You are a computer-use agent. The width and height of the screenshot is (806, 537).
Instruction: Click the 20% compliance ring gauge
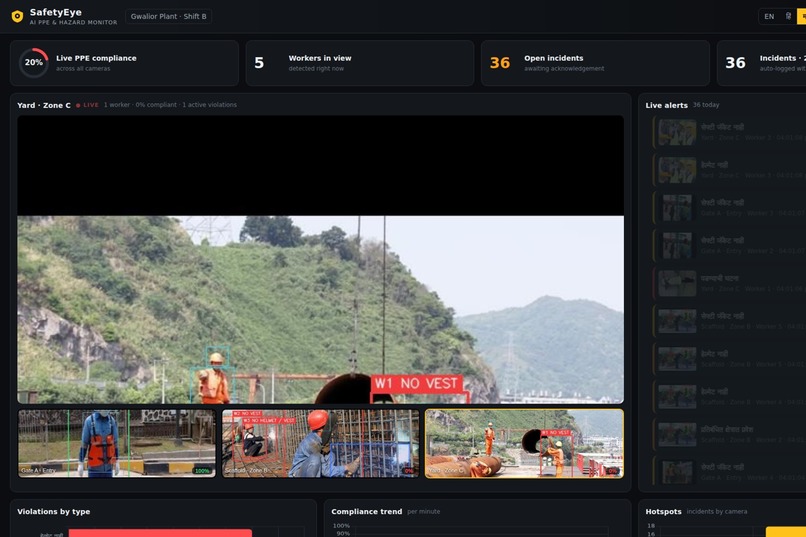tap(34, 63)
